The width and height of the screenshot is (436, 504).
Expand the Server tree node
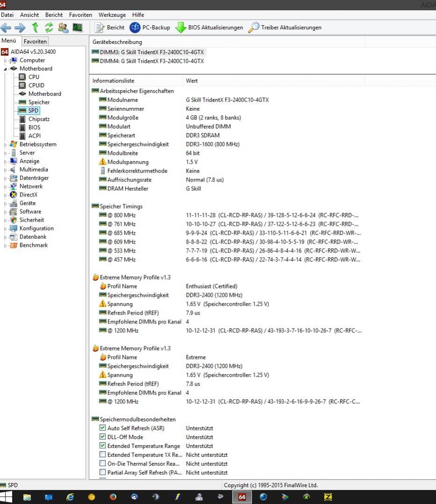(x=5, y=153)
